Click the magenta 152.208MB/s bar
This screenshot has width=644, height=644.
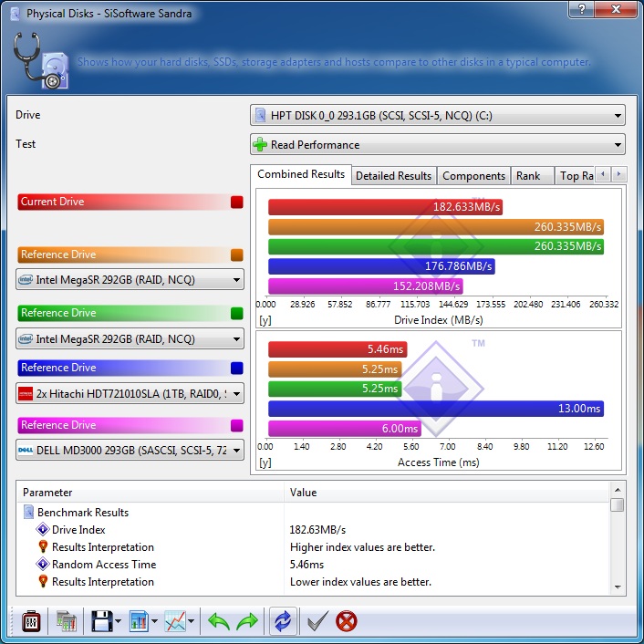click(366, 286)
